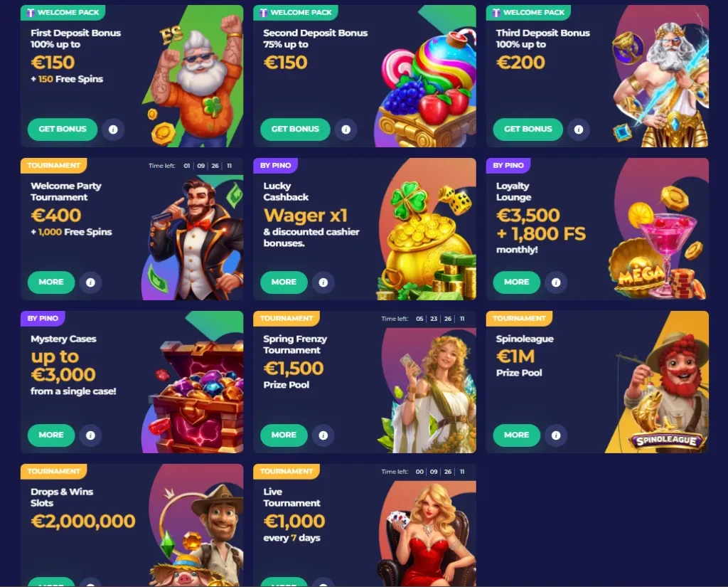Open More for Welcome Party Tournament
This screenshot has height=587, width=728.
pyautogui.click(x=51, y=282)
